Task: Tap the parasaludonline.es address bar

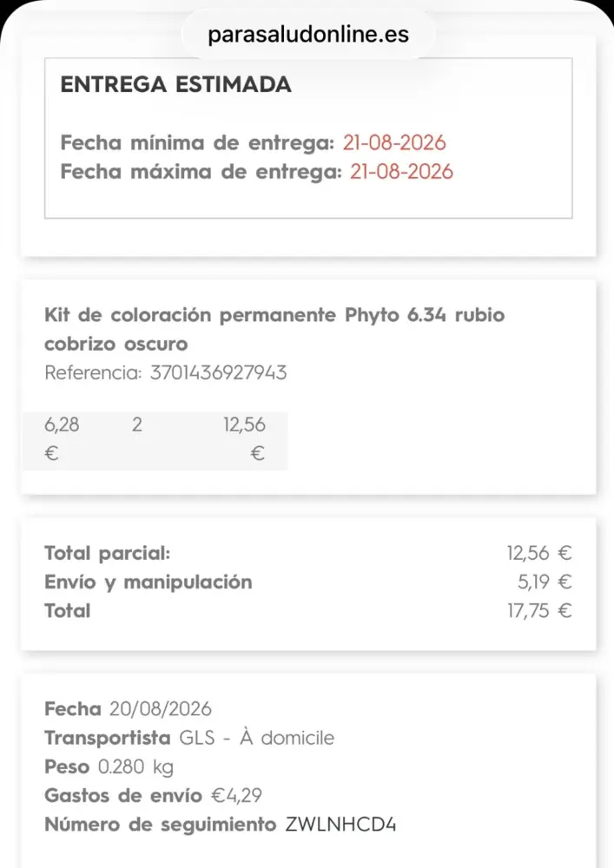Action: point(307,35)
